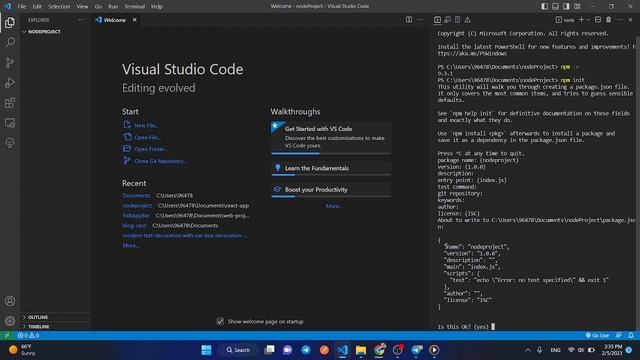Add a new terminal with plus icon

(x=581, y=20)
